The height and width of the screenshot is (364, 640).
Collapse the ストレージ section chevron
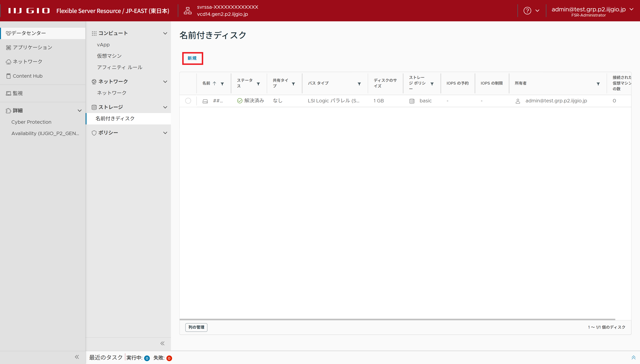point(165,107)
